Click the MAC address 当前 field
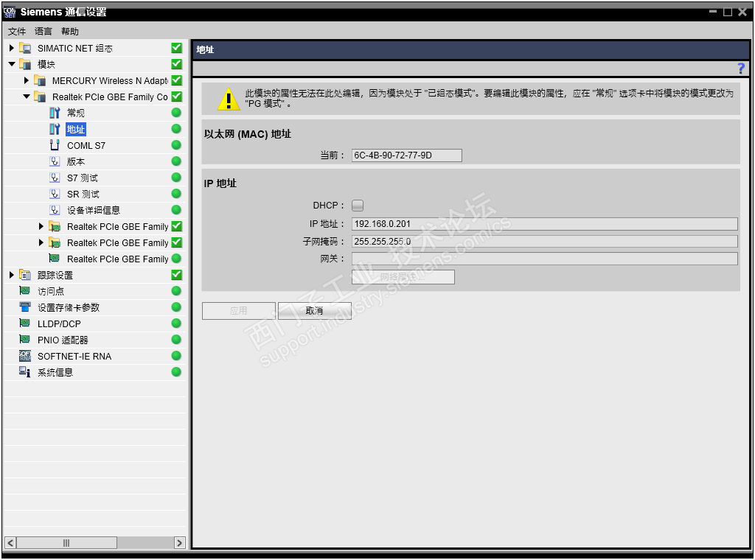755x560 pixels. pos(407,155)
